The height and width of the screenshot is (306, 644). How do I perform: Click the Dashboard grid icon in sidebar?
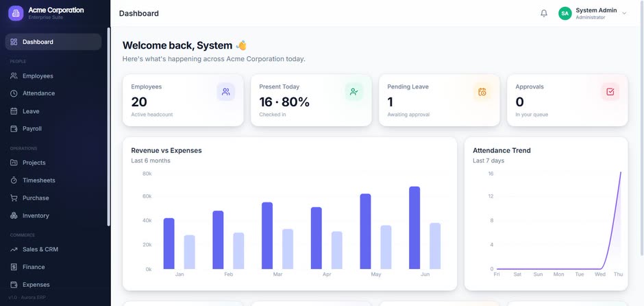[14, 42]
